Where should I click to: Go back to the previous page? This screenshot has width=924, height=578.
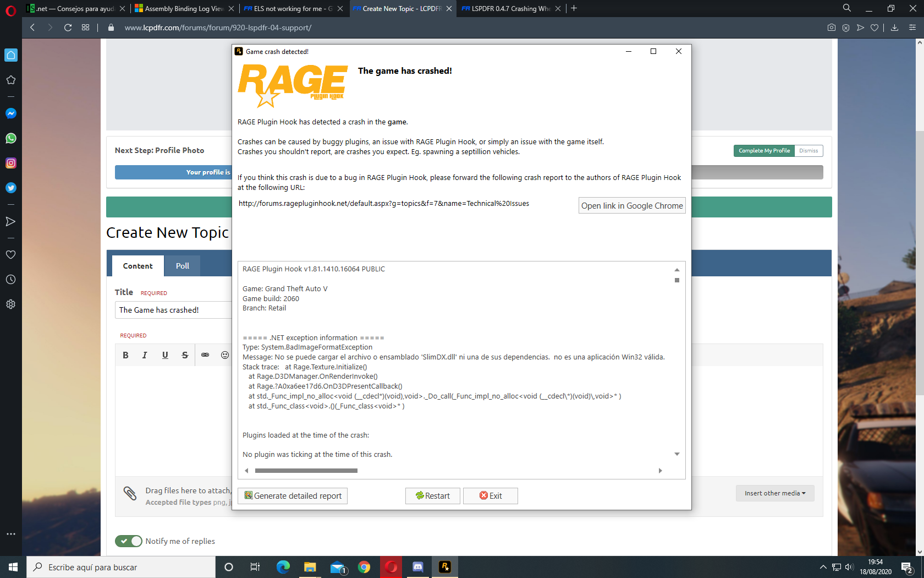coord(32,28)
